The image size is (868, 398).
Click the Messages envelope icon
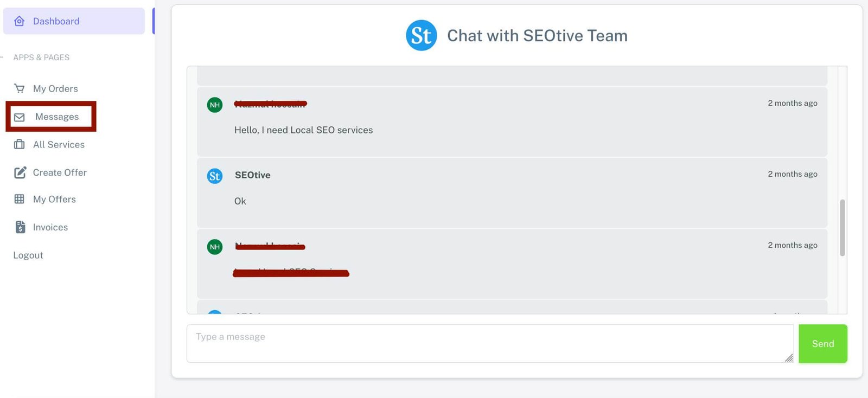pyautogui.click(x=20, y=117)
